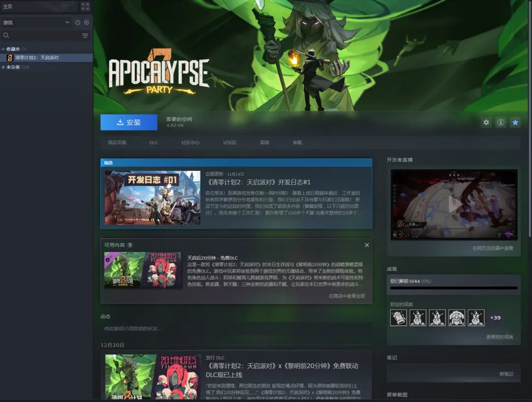The height and width of the screenshot is (402, 532).
Task: Click the activity post input field
Action: click(236, 329)
